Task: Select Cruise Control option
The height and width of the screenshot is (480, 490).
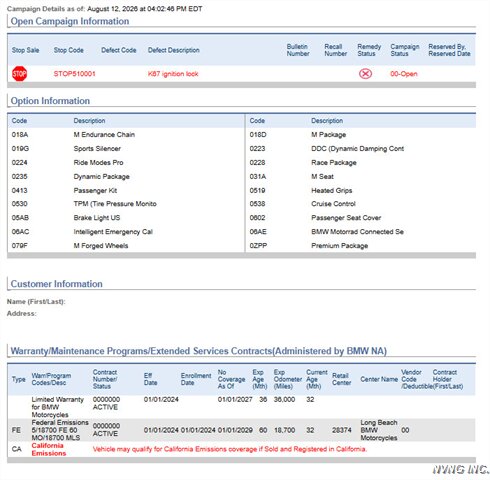Action: point(333,204)
